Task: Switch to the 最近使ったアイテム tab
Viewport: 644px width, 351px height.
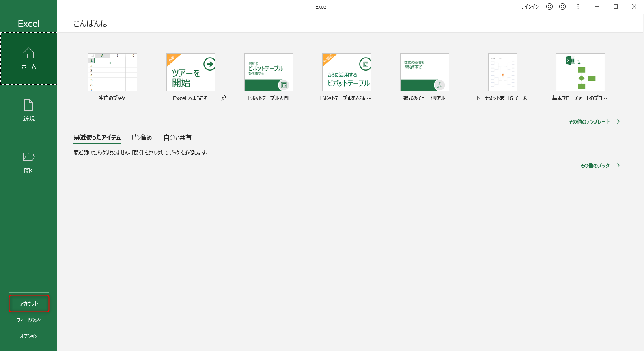Action: (97, 138)
